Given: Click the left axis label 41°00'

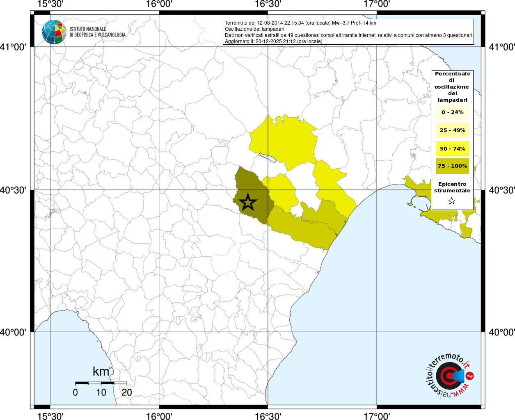Looking at the screenshot, I should [13, 47].
